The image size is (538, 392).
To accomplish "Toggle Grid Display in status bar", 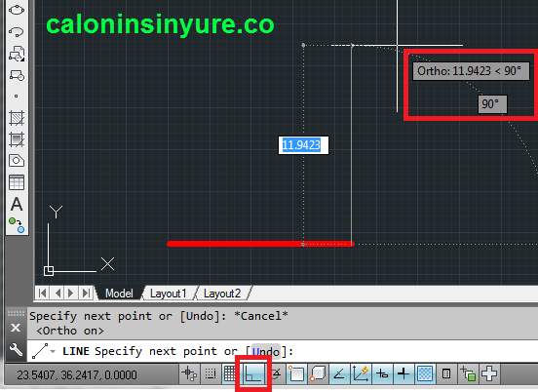I will [230, 373].
